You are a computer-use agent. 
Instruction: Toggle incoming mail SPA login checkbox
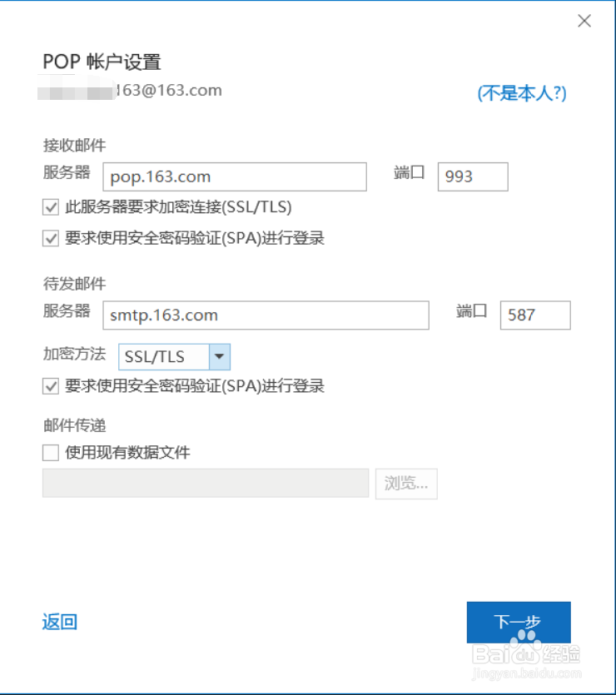[x=51, y=239]
